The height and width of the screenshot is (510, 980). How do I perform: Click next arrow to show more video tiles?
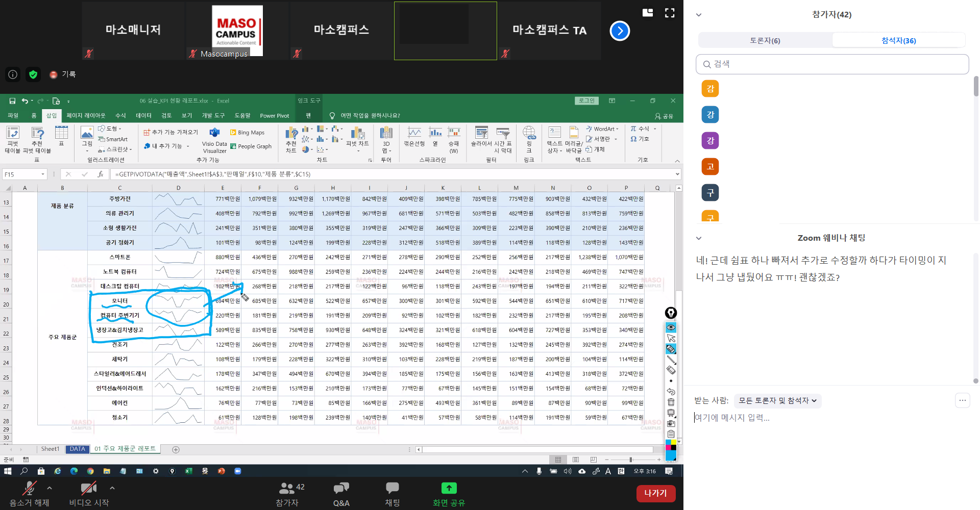620,31
